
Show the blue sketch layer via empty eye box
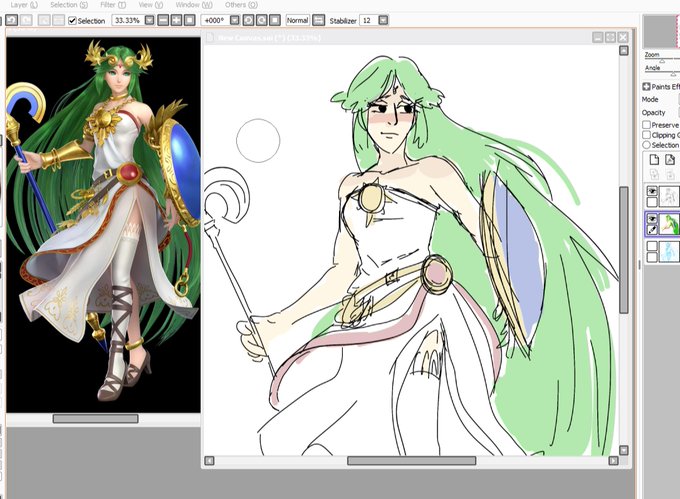point(652,246)
